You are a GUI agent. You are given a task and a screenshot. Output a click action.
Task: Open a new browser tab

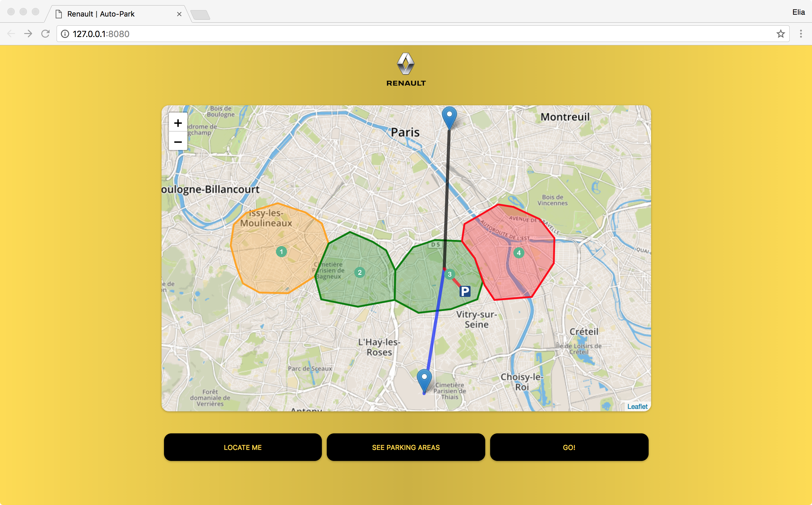[x=200, y=15]
